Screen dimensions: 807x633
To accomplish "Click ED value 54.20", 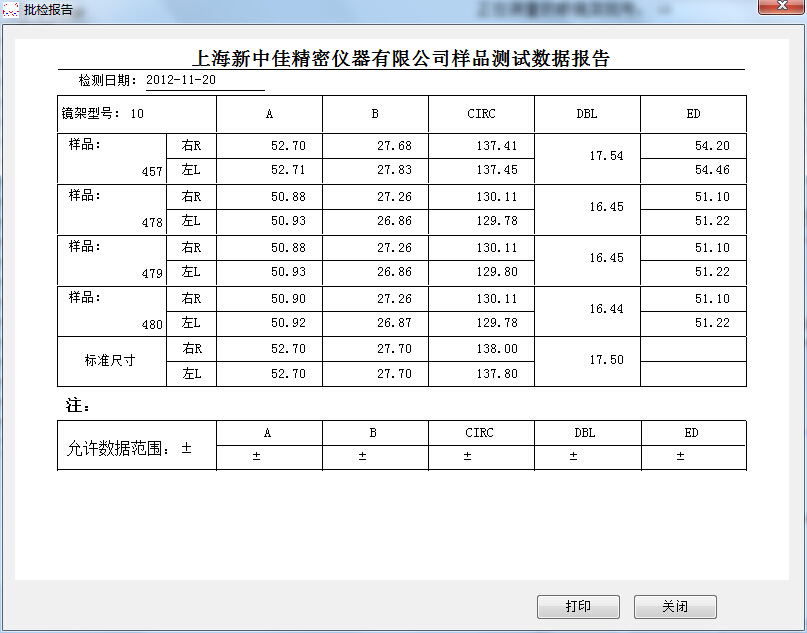I will tap(712, 146).
